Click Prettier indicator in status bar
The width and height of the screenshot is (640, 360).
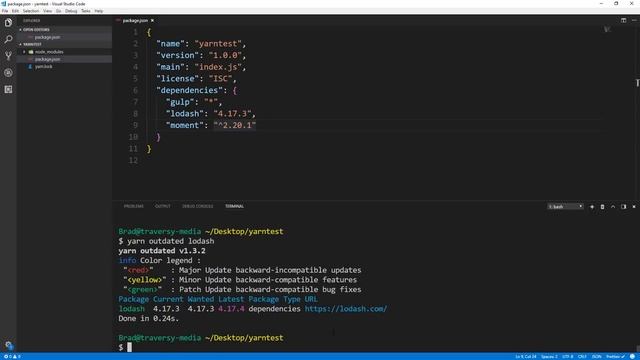click(x=616, y=357)
